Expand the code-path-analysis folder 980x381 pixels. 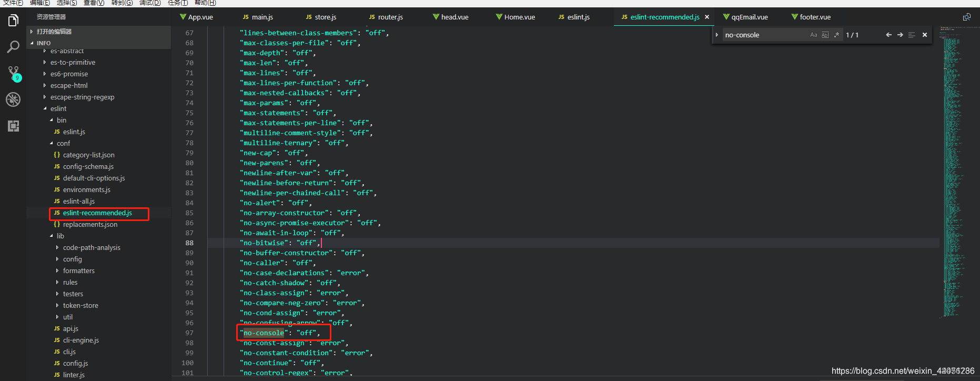[x=92, y=247]
